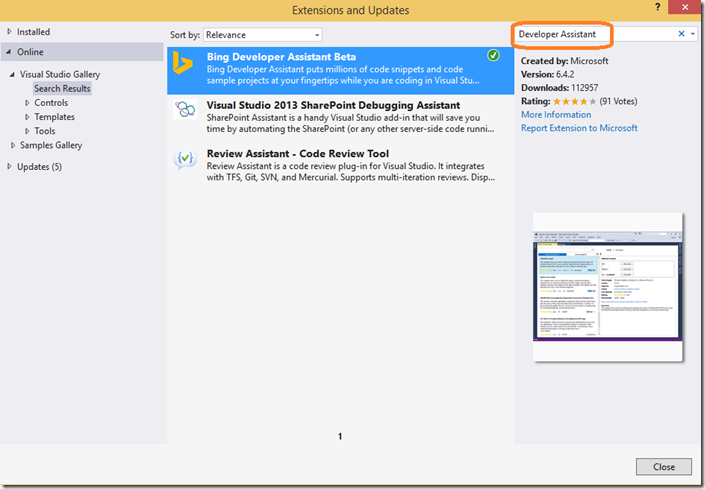Expand the Tools node
Image resolution: width=705 pixels, height=489 pixels.
[x=27, y=131]
